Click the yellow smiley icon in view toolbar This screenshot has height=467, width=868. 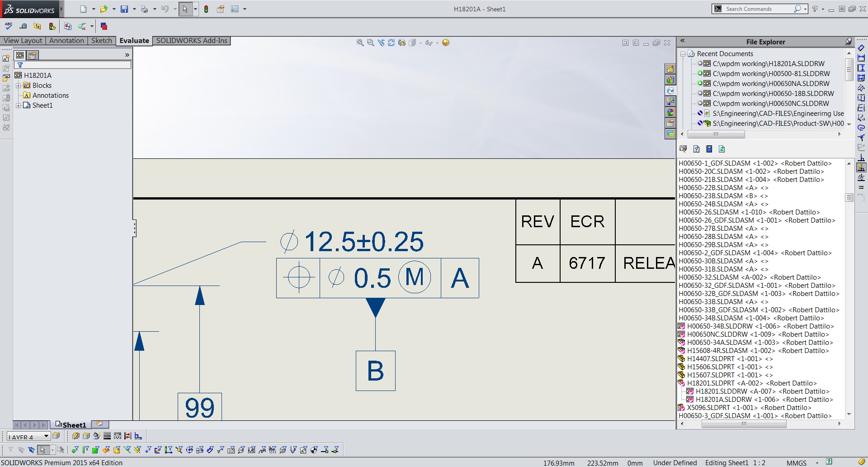tap(446, 43)
